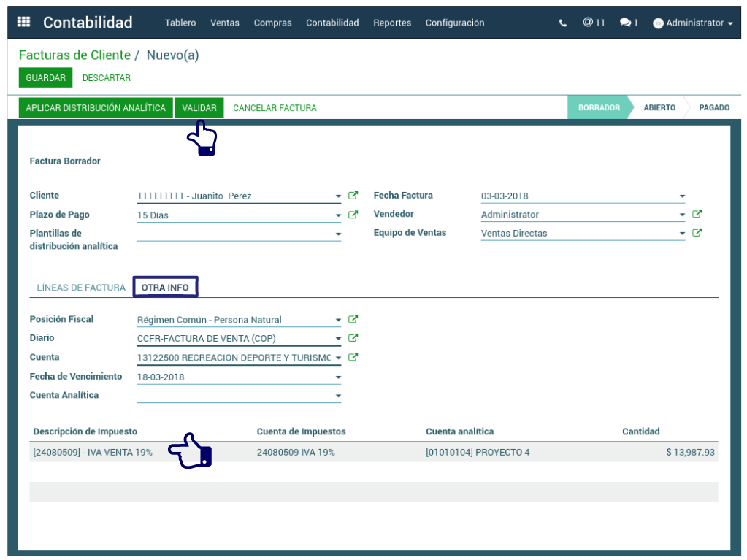Expand the Cuenta Analítica dropdown
Viewport: 747px width, 560px height.
tap(338, 396)
